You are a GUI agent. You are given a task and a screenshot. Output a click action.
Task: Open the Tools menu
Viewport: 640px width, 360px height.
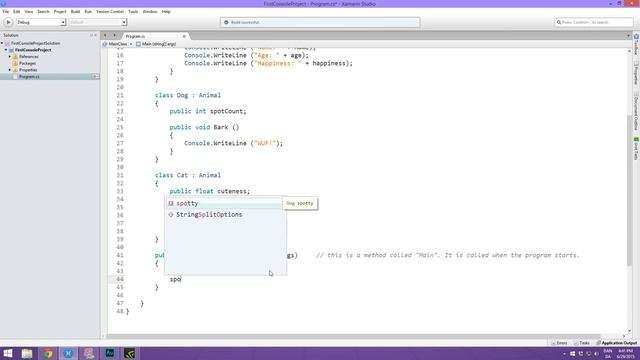tap(133, 11)
